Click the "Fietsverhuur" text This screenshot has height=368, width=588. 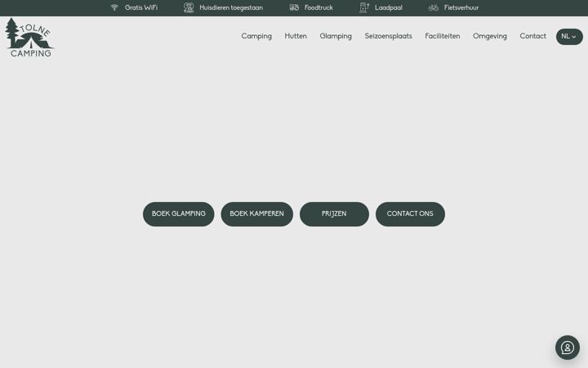pyautogui.click(x=461, y=7)
